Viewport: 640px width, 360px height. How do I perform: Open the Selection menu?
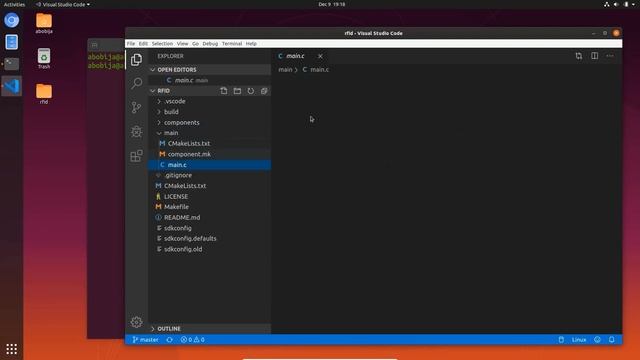(x=162, y=44)
